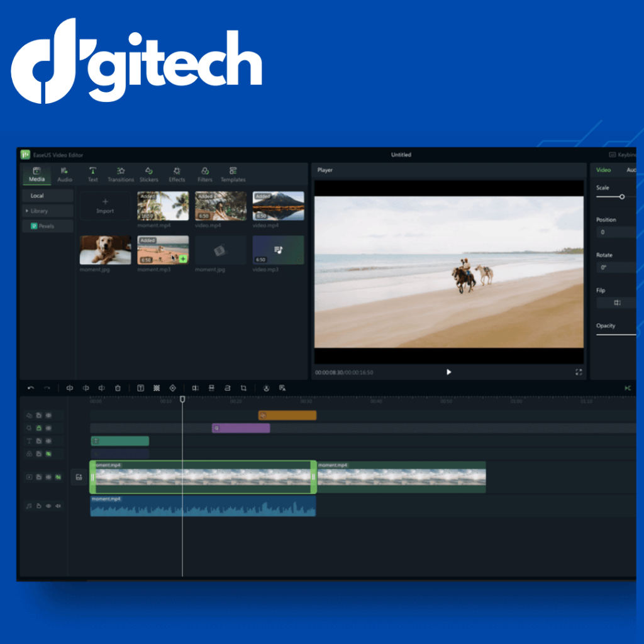Click the EaseUS Video Editor app logo
This screenshot has width=644, height=644.
[25, 155]
